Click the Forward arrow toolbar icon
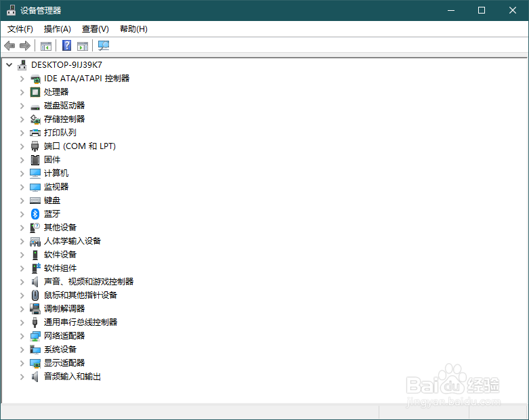Screen dimensions: 529x420 pyautogui.click(x=25, y=45)
